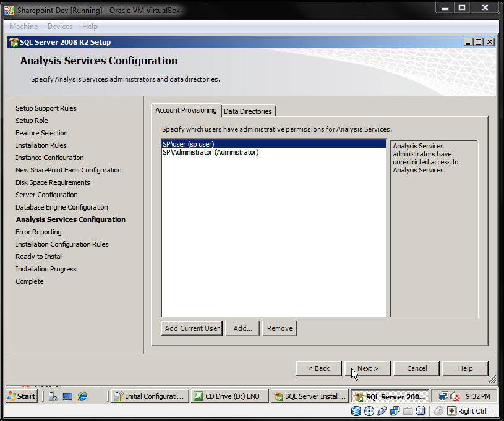Click the Add Current User button

pyautogui.click(x=192, y=328)
